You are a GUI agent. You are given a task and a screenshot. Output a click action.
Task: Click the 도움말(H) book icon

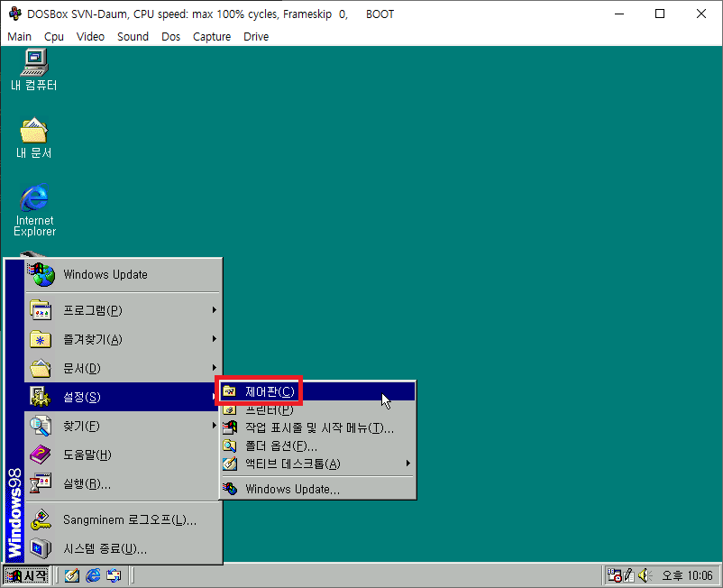41,455
